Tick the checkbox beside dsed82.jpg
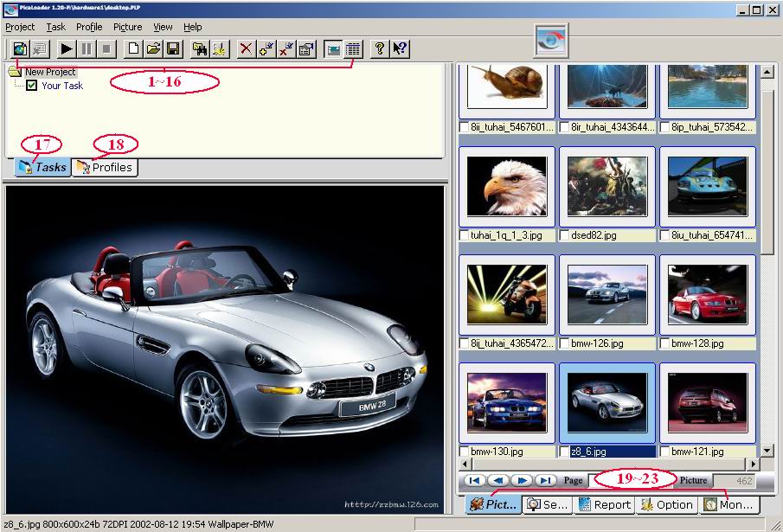Image resolution: width=783 pixels, height=532 pixels. tap(565, 235)
